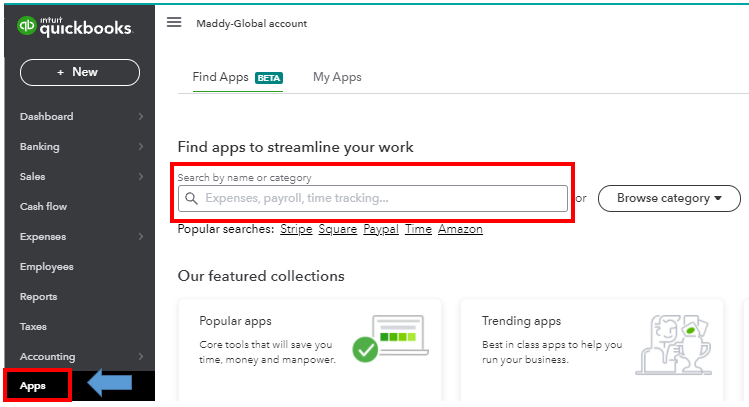Expand the Accounting submenu chevron

tap(140, 356)
